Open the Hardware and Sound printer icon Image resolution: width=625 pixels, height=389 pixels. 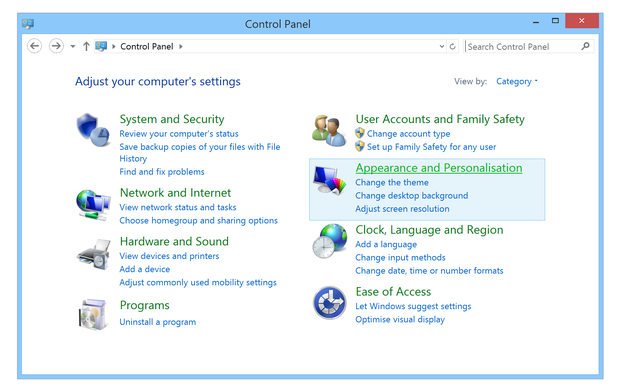pyautogui.click(x=94, y=254)
